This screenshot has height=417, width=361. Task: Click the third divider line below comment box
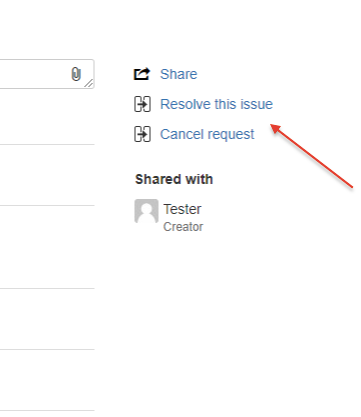pos(47,288)
